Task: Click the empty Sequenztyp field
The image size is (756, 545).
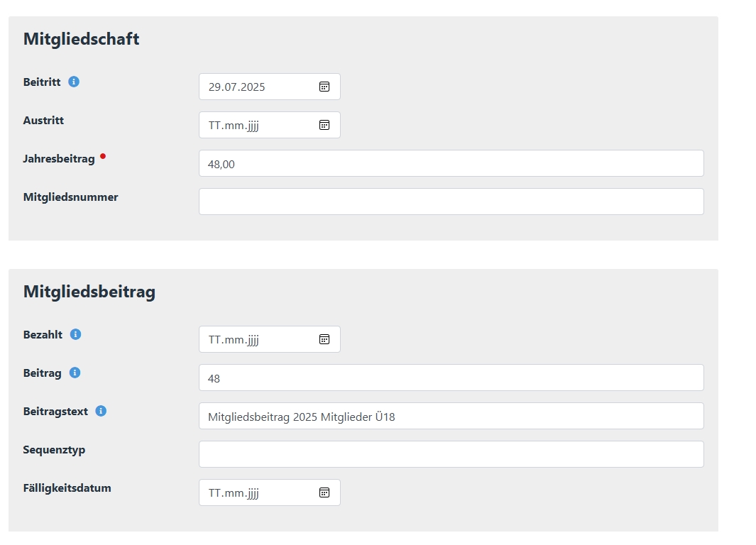Action: click(451, 454)
